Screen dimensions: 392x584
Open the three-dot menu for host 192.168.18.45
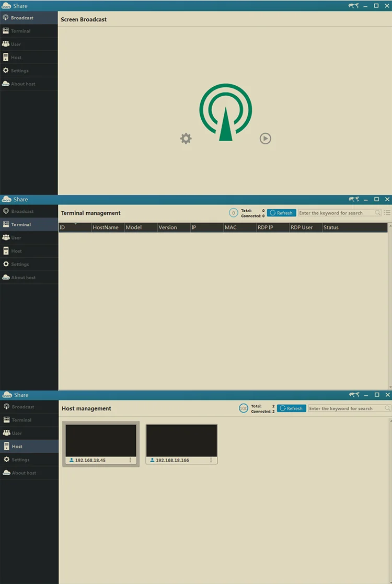130,460
